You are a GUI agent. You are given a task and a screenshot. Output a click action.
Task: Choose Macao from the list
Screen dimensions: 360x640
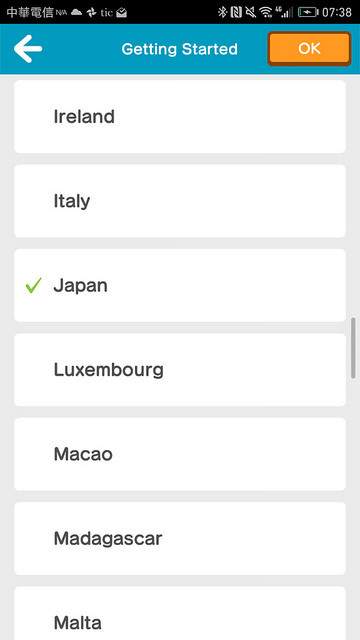[180, 454]
